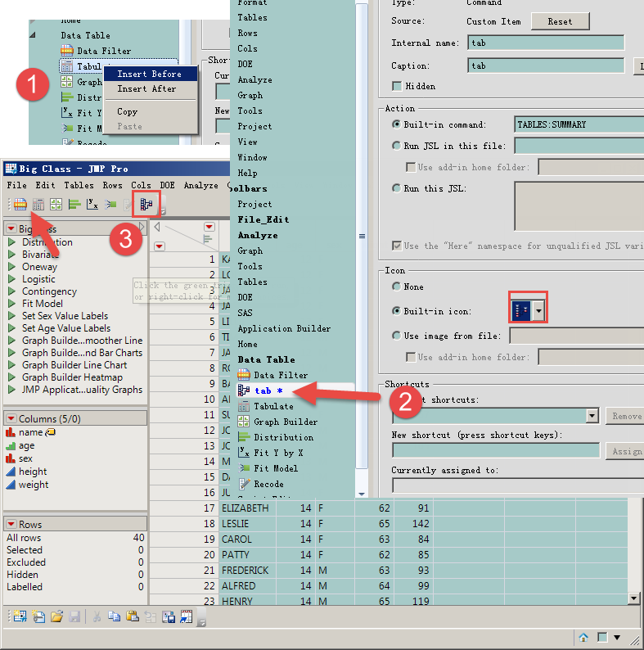Click the Reset button
This screenshot has width=644, height=650.
[x=561, y=21]
